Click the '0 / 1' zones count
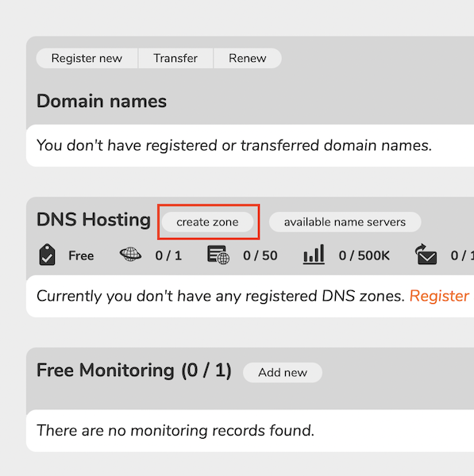 (168, 255)
